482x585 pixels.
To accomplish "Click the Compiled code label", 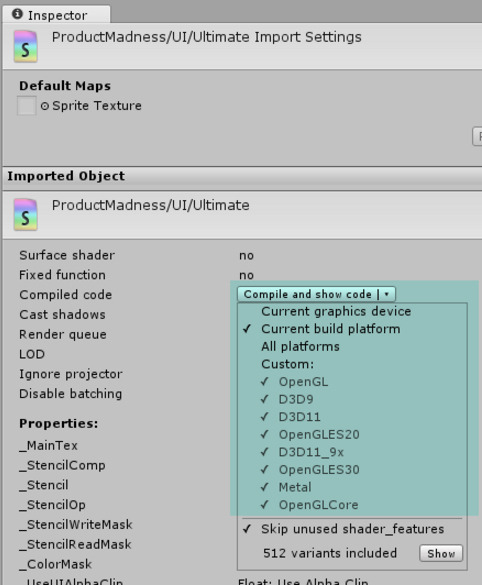I will (x=66, y=295).
